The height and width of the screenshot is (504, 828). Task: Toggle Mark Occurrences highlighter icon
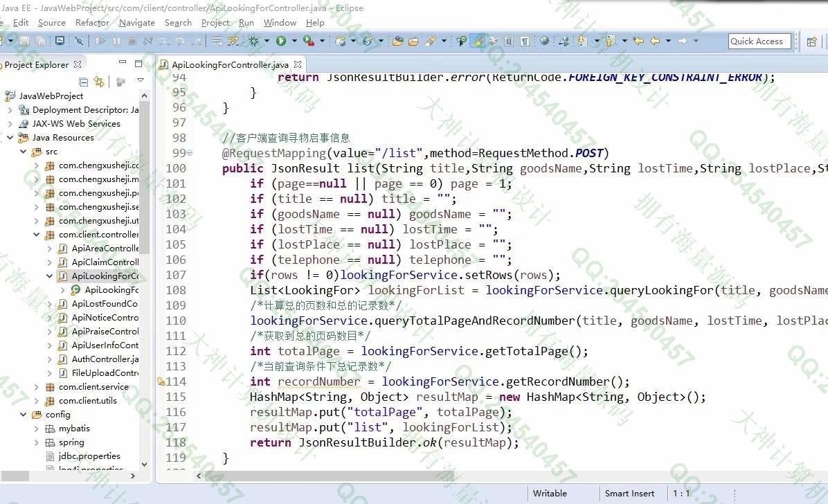click(x=478, y=41)
